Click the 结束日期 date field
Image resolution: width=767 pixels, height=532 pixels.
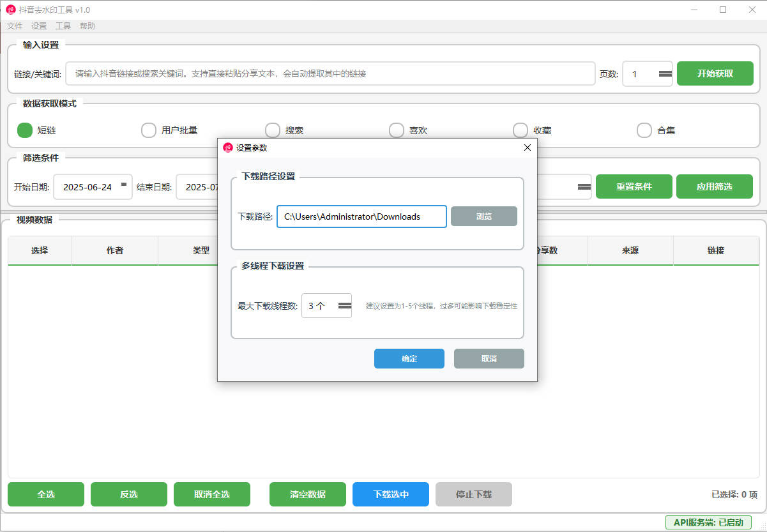tap(197, 187)
